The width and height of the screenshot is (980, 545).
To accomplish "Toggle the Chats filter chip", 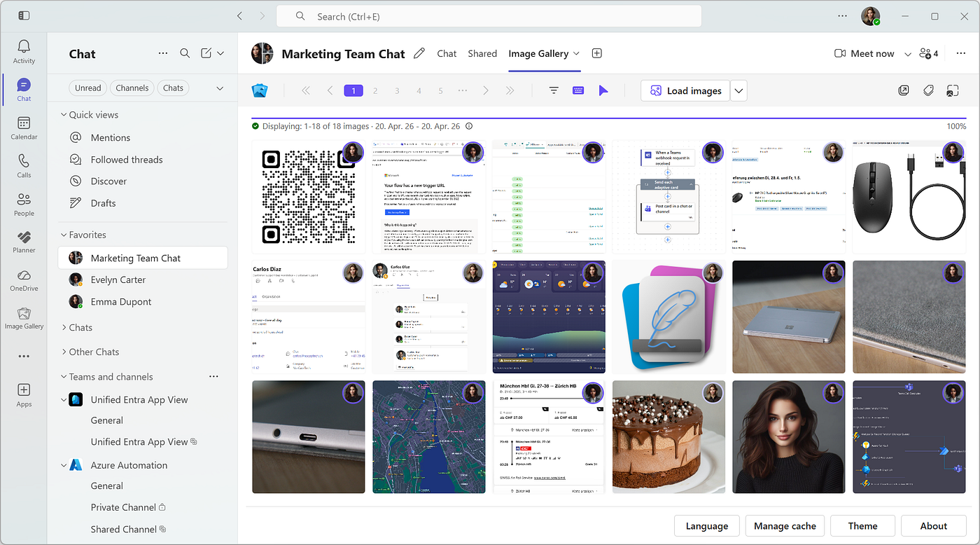I will [173, 88].
